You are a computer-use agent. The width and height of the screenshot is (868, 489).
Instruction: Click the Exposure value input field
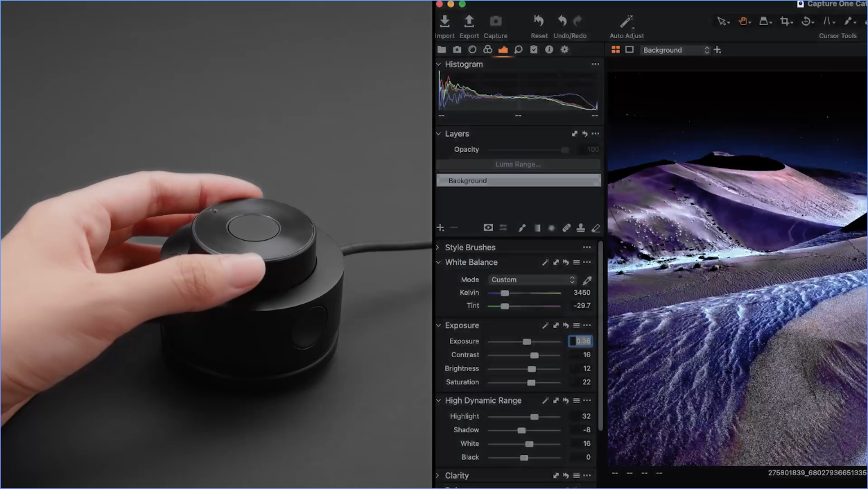click(581, 341)
